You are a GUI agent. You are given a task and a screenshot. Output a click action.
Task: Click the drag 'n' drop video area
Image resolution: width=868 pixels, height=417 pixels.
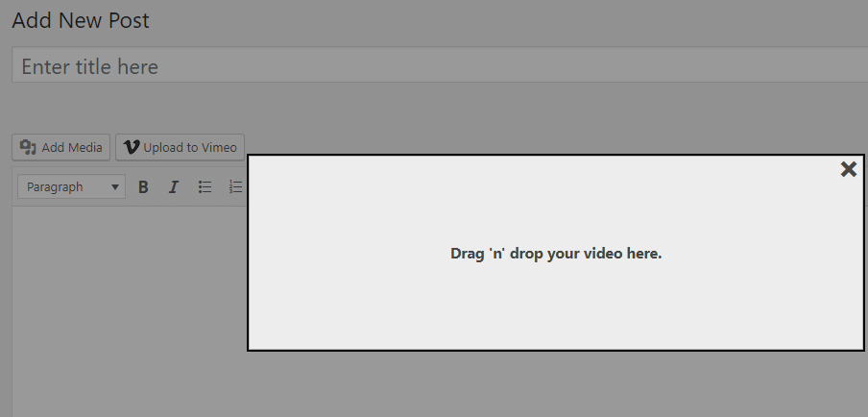pyautogui.click(x=556, y=253)
